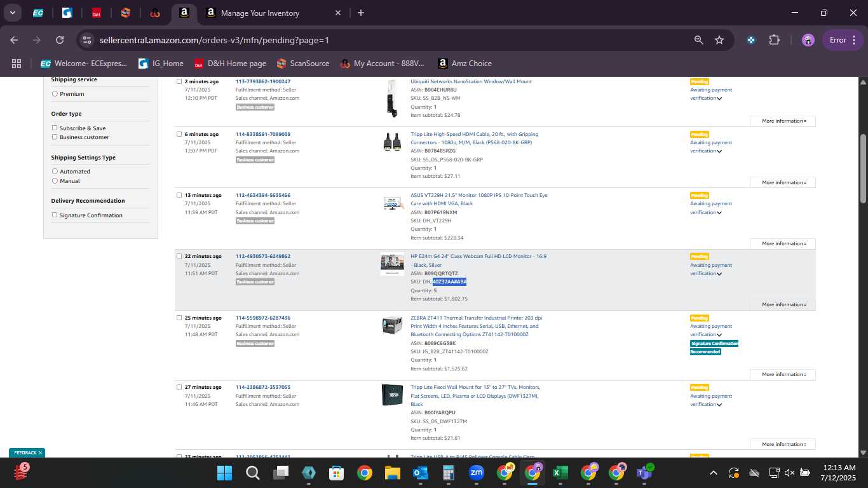Click the ZEBRA ZT411 printer thumbnail

click(x=392, y=325)
